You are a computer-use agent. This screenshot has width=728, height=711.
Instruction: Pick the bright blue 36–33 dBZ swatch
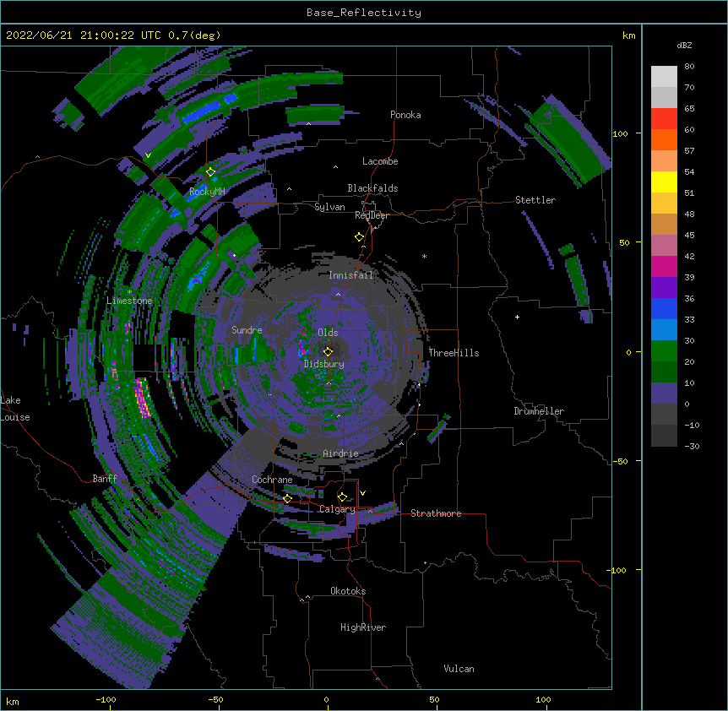click(x=664, y=308)
